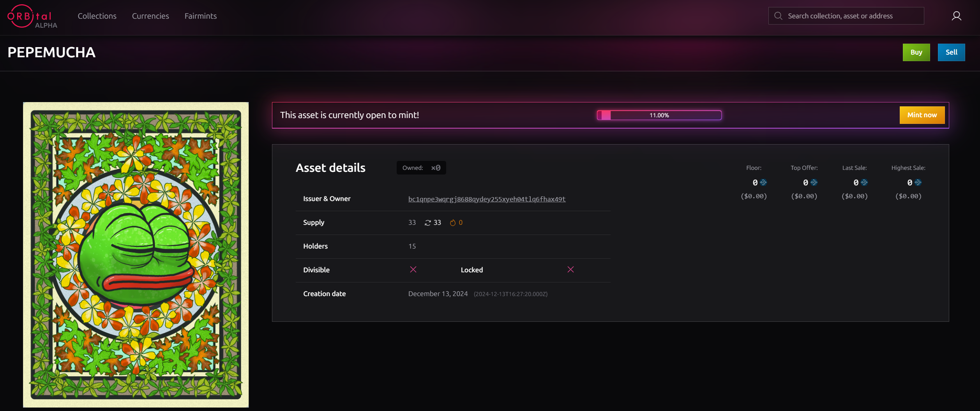
Task: Click the ($0.00) value under Highest Sale
Action: coord(908,196)
